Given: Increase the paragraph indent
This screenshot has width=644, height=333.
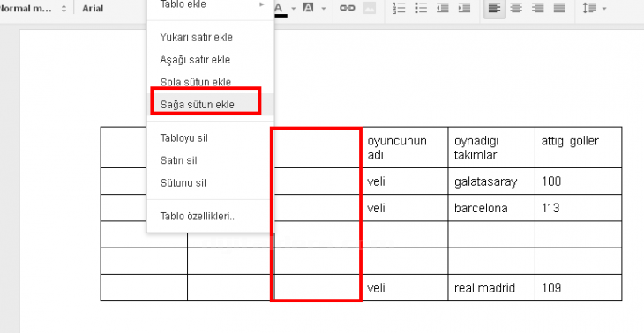Looking at the screenshot, I should [464, 8].
